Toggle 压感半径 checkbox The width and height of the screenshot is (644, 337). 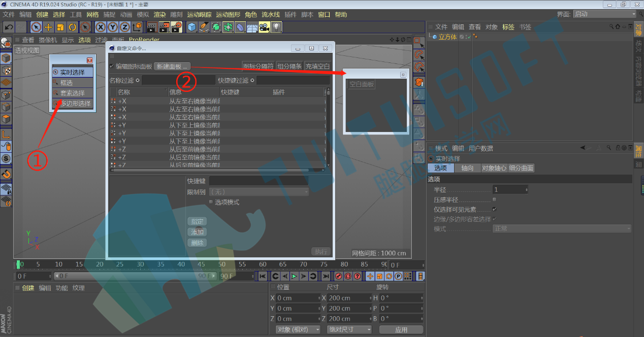click(x=495, y=199)
